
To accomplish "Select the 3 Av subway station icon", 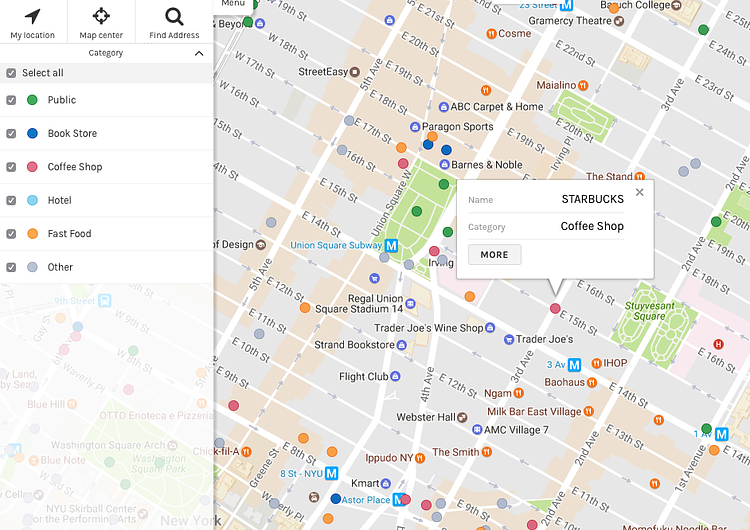I will tap(576, 364).
